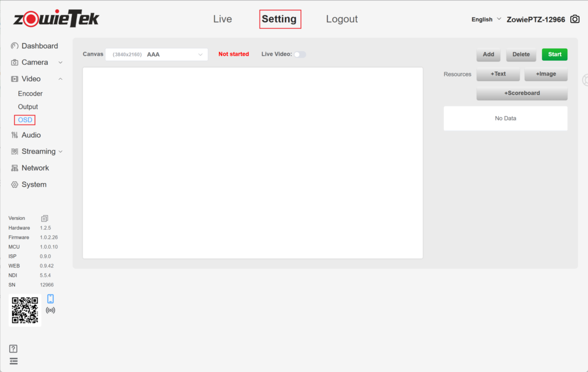Open help via the question mark icon
Viewport: 588px width, 372px height.
pos(14,348)
